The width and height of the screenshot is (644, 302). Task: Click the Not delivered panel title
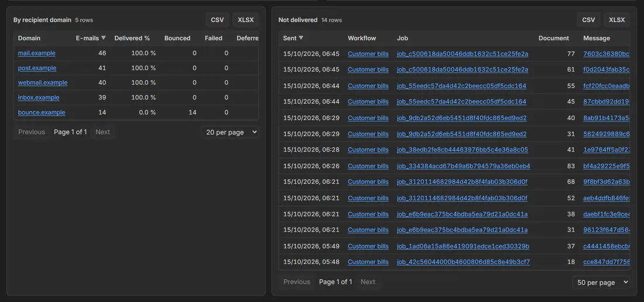click(x=298, y=20)
